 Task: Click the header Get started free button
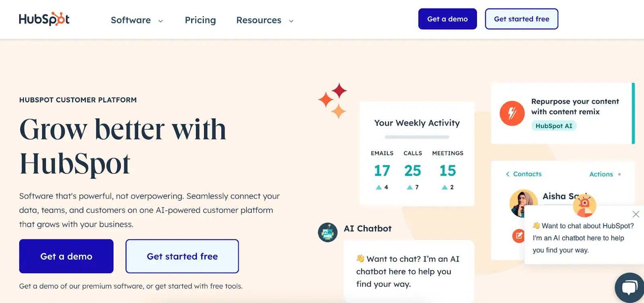pos(521,19)
